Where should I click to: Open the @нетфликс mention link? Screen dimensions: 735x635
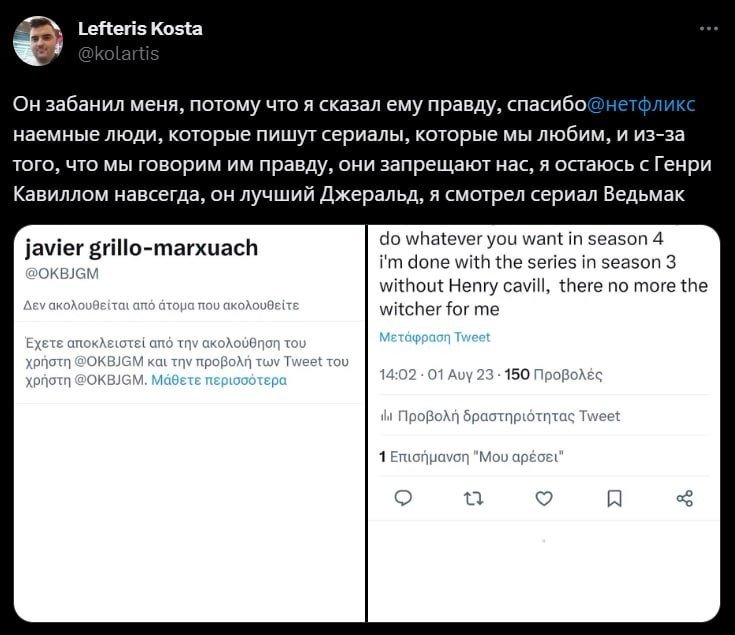[x=641, y=104]
